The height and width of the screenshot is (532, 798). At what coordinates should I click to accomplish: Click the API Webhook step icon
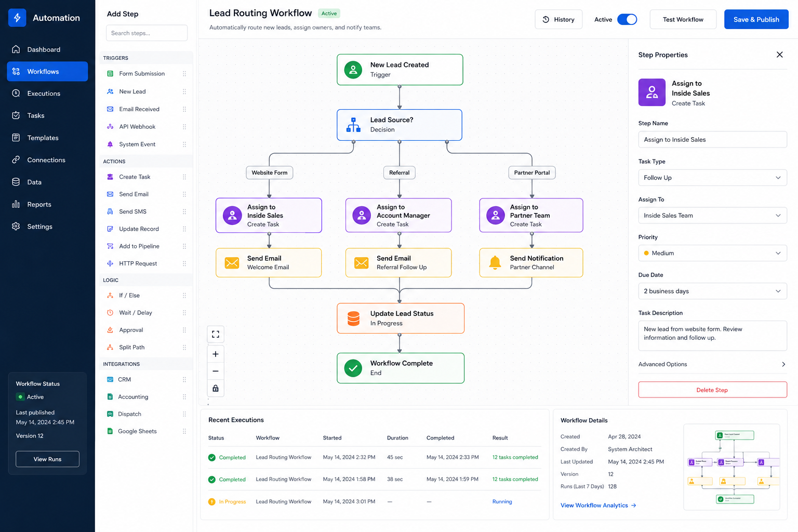tap(110, 127)
